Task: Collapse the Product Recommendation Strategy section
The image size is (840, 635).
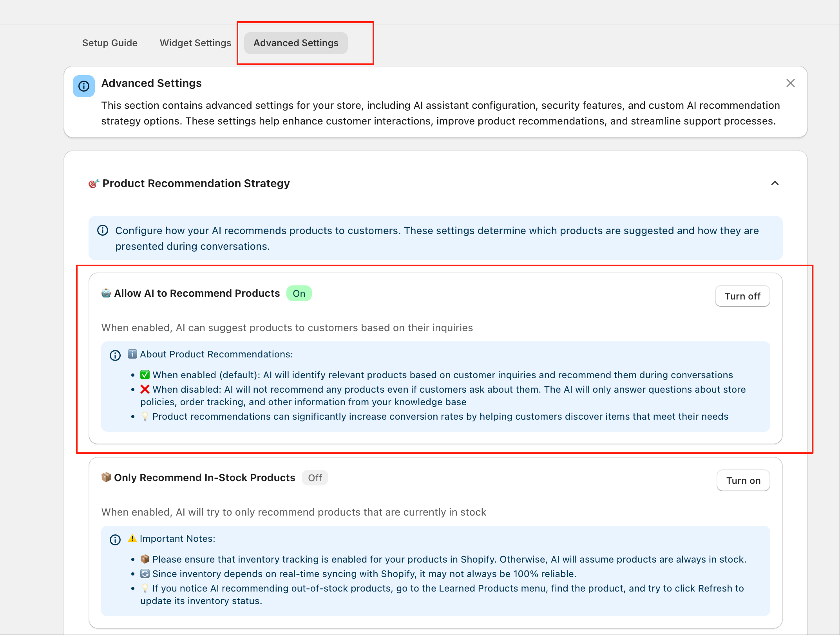Action: 775,183
